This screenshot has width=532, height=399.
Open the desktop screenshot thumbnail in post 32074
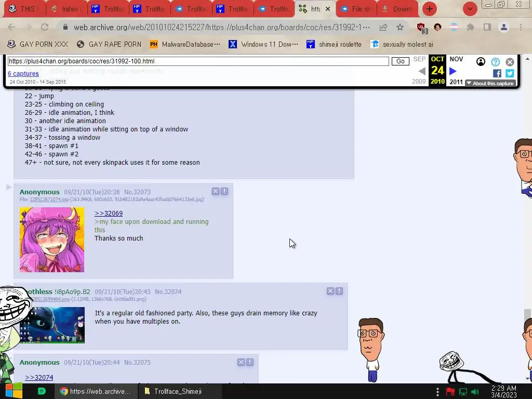click(52, 325)
